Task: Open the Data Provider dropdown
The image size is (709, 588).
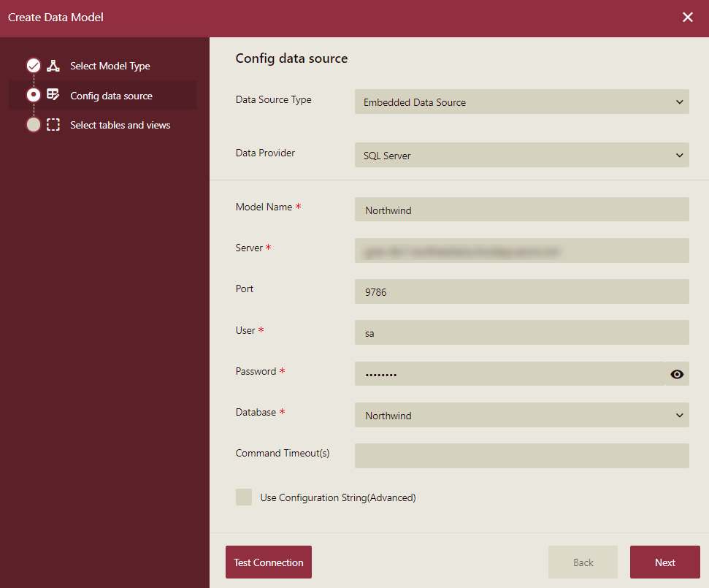Action: coord(521,155)
